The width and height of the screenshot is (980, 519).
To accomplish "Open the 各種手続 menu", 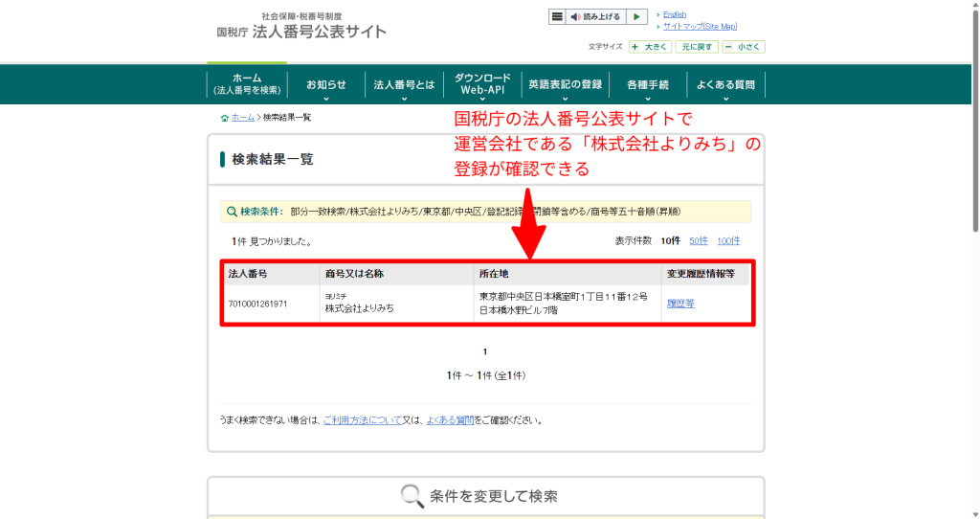I will click(x=647, y=85).
